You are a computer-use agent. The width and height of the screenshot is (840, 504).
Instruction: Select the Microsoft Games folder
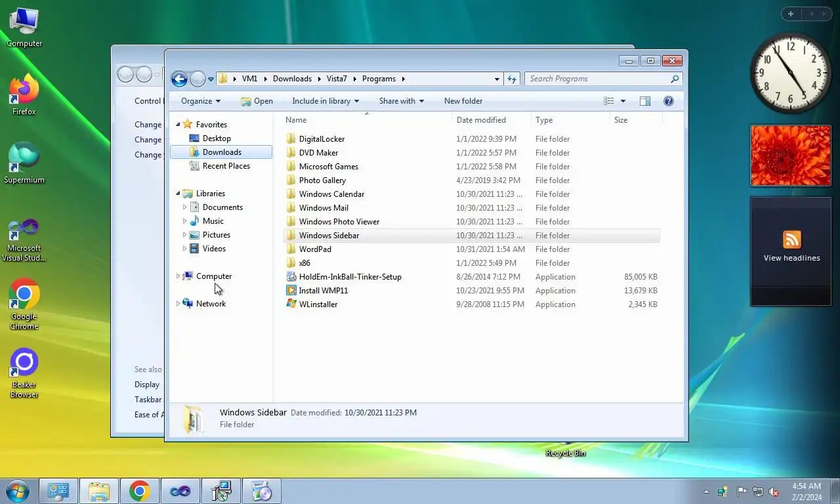472,167
